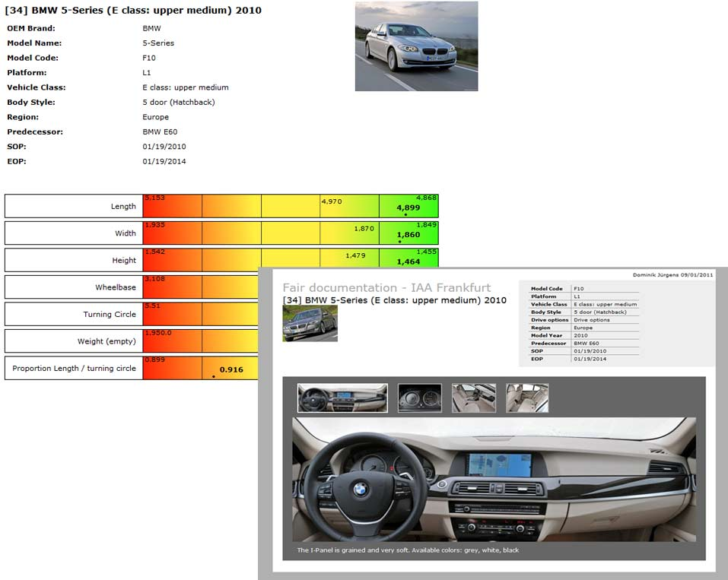The image size is (728, 580).
Task: Click the '1,542' value in the Height bar
Action: [154, 252]
